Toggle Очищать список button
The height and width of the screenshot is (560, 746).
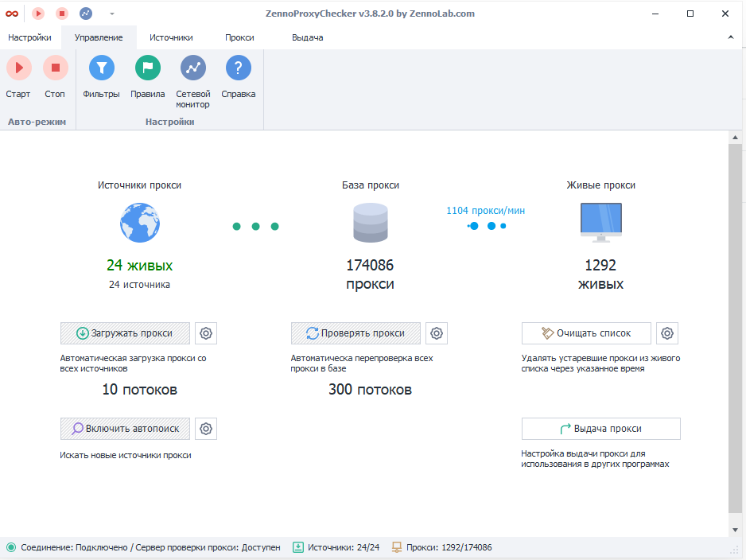coord(586,333)
